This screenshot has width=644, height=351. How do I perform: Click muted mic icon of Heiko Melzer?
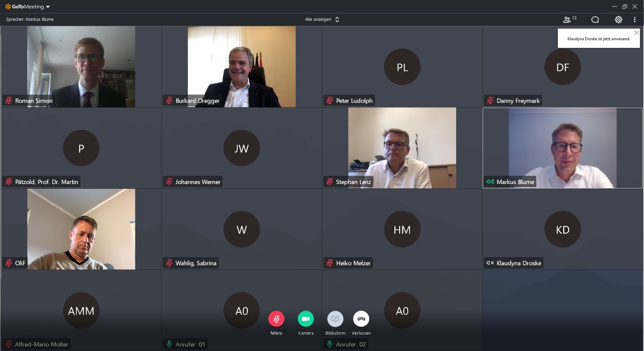tap(330, 263)
